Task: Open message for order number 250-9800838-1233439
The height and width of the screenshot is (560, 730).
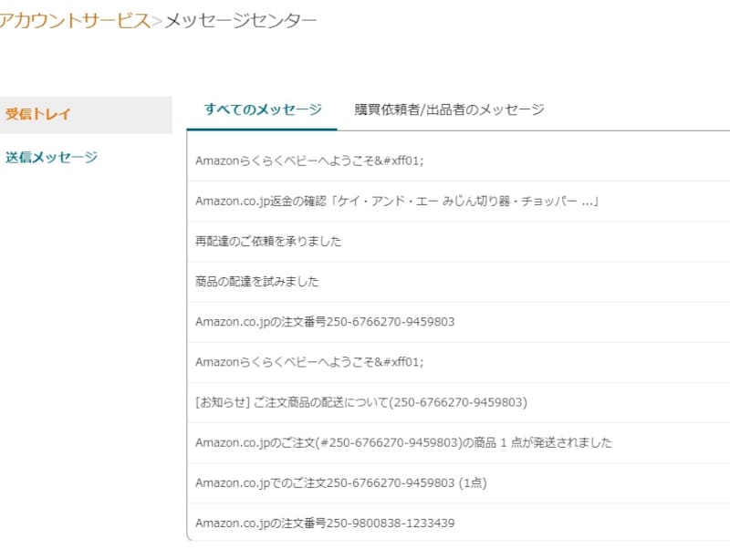Action: pos(325,523)
